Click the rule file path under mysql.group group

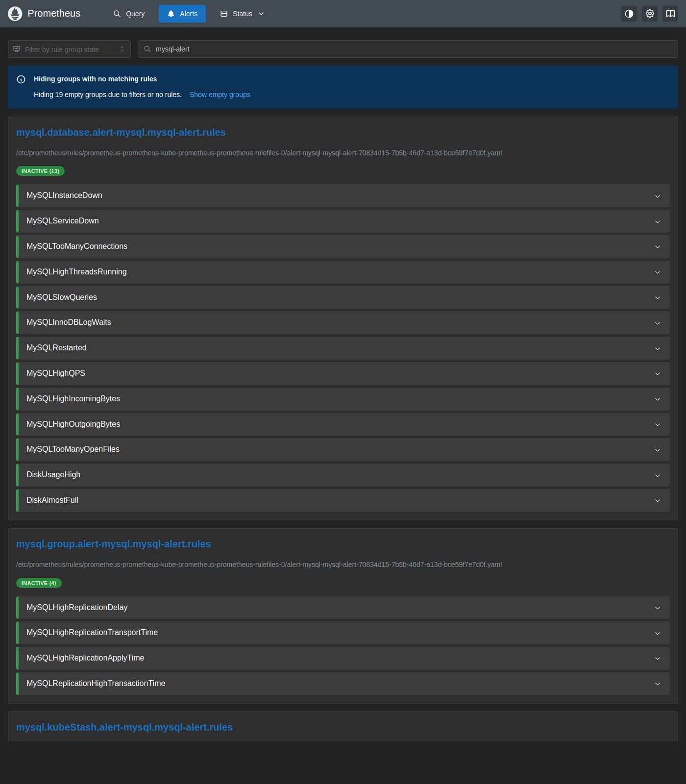click(259, 564)
